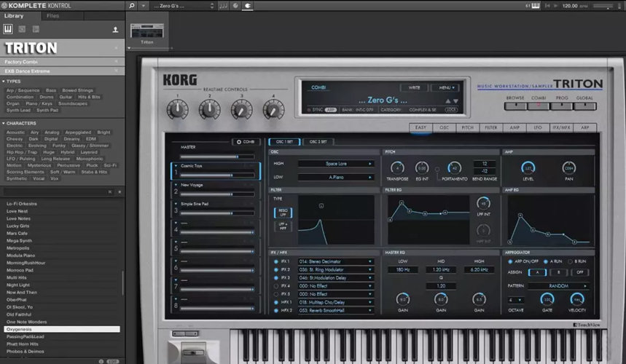This screenshot has width=626, height=364.
Task: Click the next preset down arrow
Action: (x=455, y=101)
